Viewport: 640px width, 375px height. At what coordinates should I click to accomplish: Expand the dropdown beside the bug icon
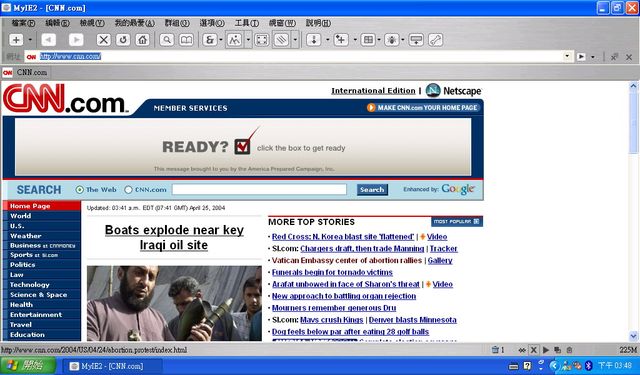pyautogui.click(x=403, y=40)
